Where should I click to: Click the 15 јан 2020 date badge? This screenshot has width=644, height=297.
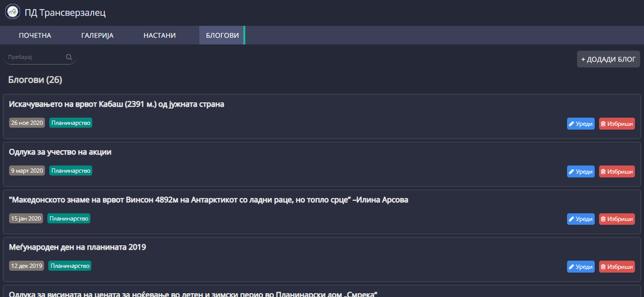[x=26, y=219]
